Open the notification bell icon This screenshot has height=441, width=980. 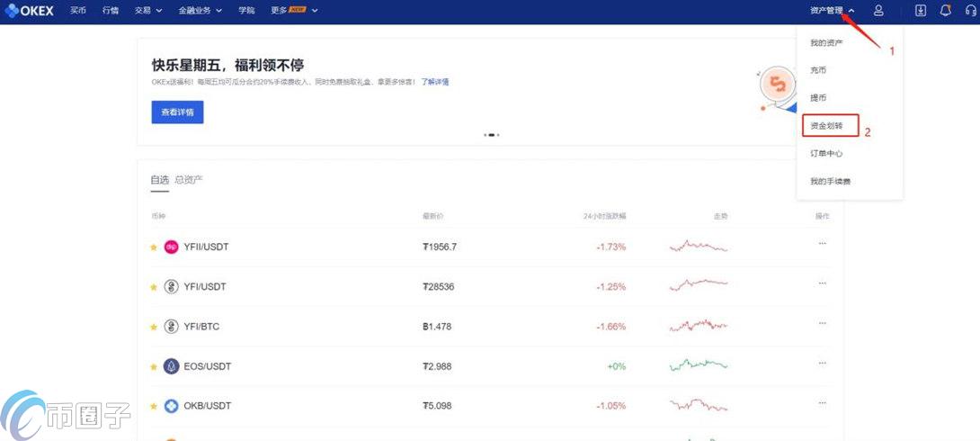(x=946, y=11)
